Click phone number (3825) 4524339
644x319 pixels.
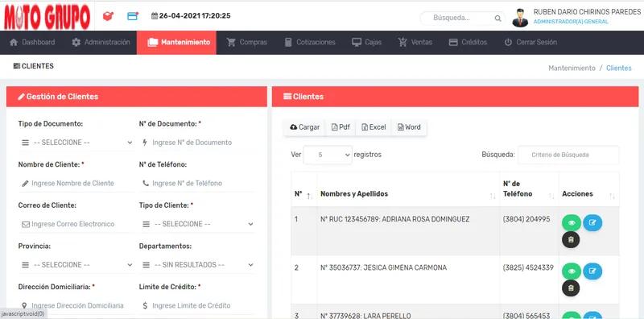528,268
